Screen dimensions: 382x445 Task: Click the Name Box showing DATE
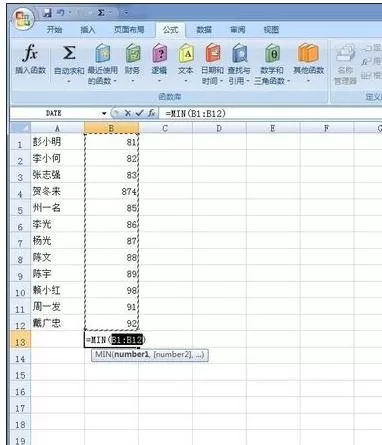click(55, 113)
